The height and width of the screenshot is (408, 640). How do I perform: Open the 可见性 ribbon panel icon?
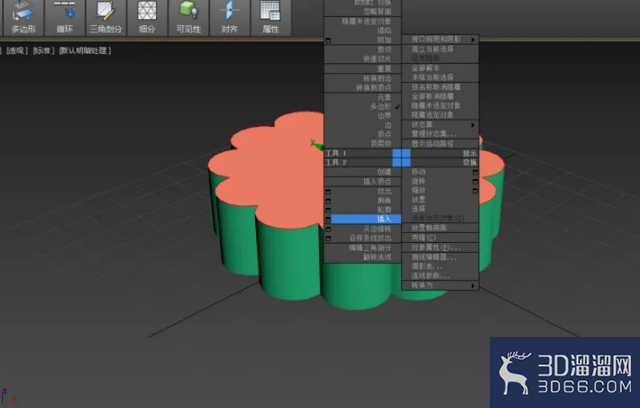(188, 18)
